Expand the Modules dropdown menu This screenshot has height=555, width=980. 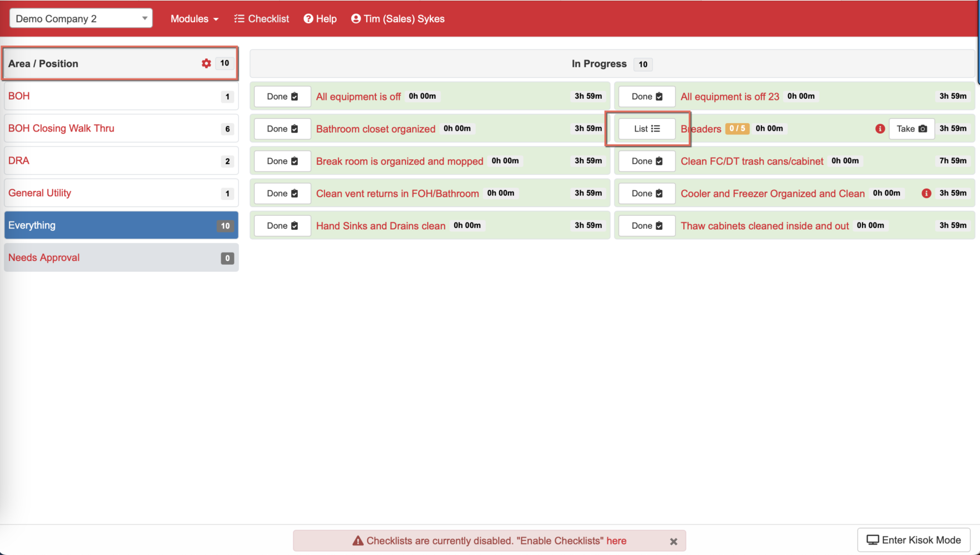coord(194,18)
